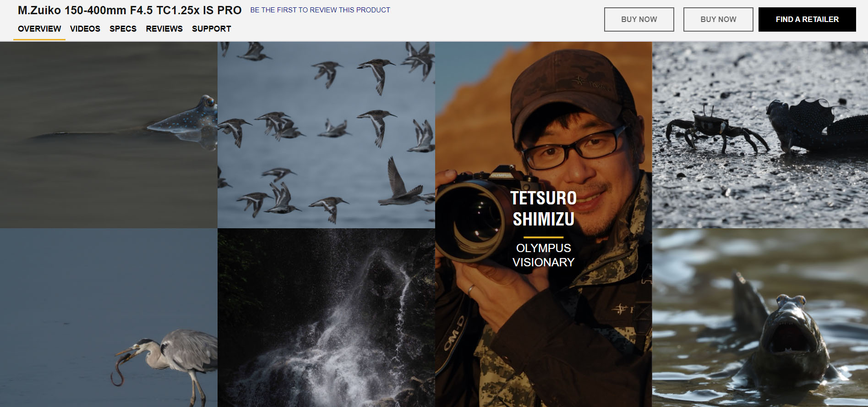Screen dimensions: 868x407
Task: Open the waterfall splash photo
Action: click(326, 318)
